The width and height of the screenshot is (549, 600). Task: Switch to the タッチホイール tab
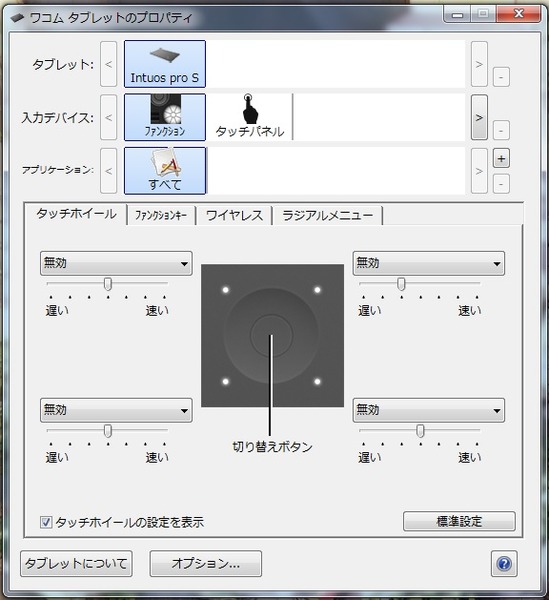coord(76,214)
